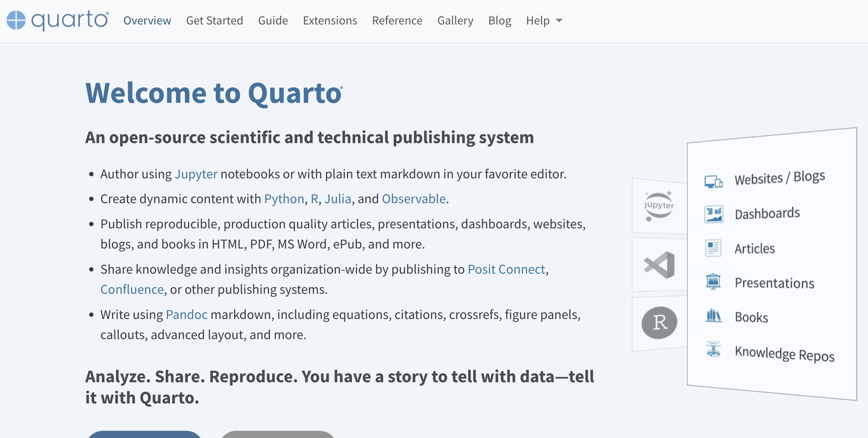Screen dimensions: 868x438
Task: Open the Observable link
Action: (414, 199)
